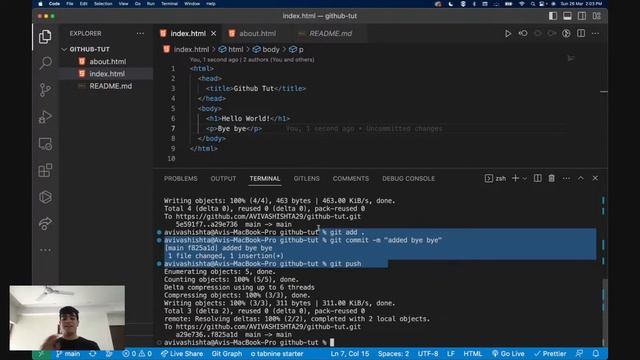Open the COMMENTS panel tab
This screenshot has height=360, width=640.
point(351,178)
